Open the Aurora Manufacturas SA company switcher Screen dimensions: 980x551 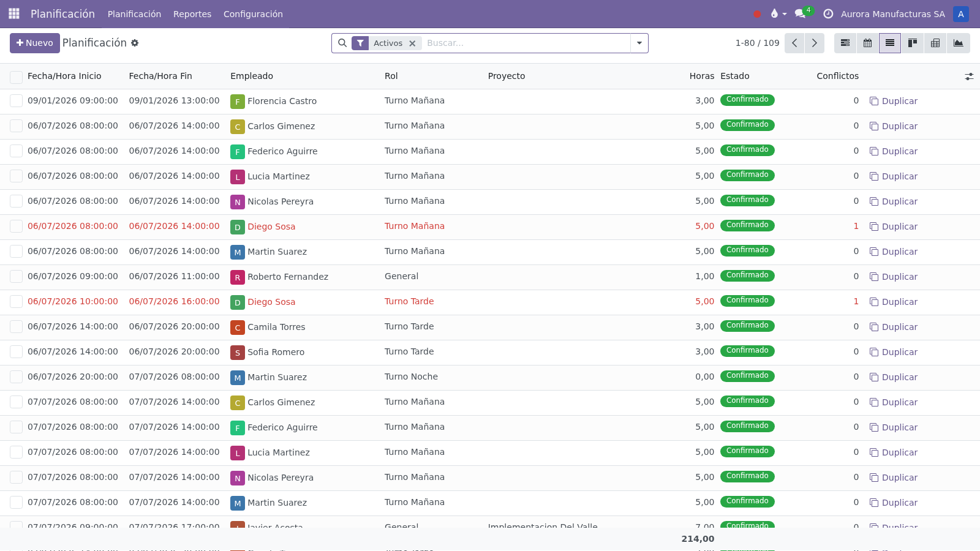pos(892,14)
